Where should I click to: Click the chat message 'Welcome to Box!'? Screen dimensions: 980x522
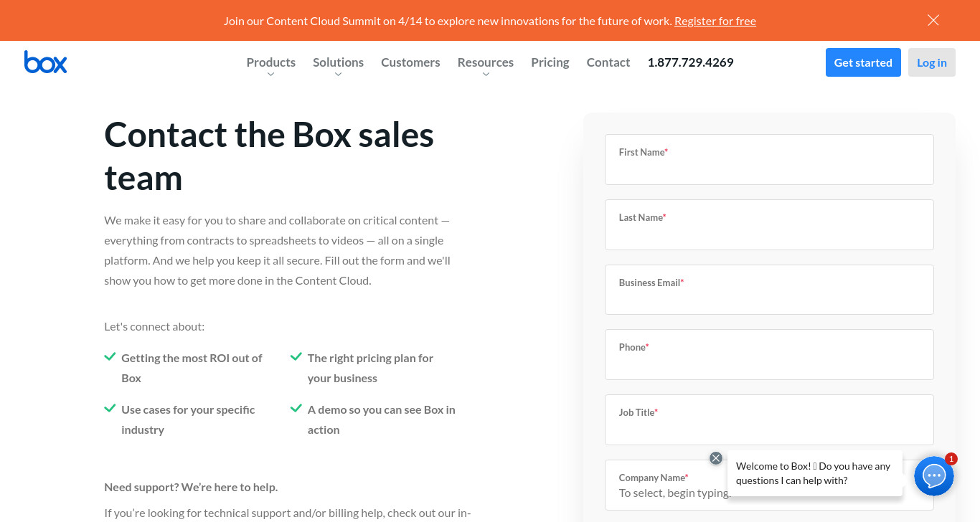[815, 473]
